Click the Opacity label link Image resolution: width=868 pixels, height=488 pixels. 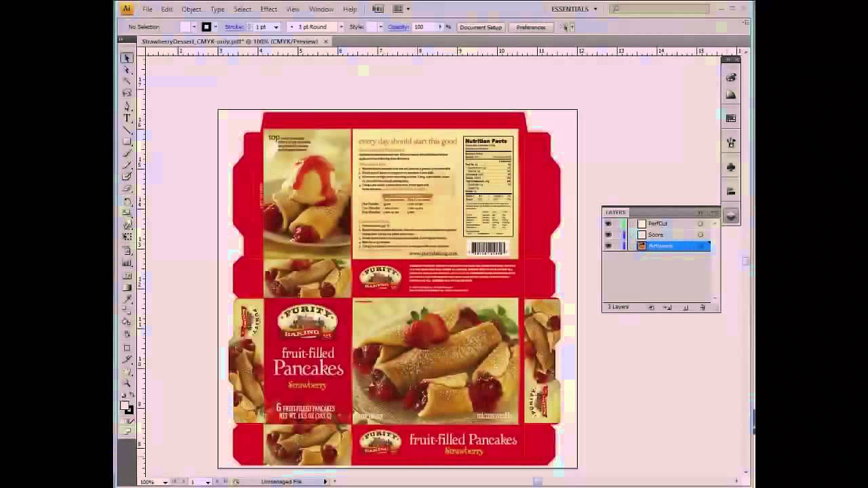pyautogui.click(x=398, y=27)
